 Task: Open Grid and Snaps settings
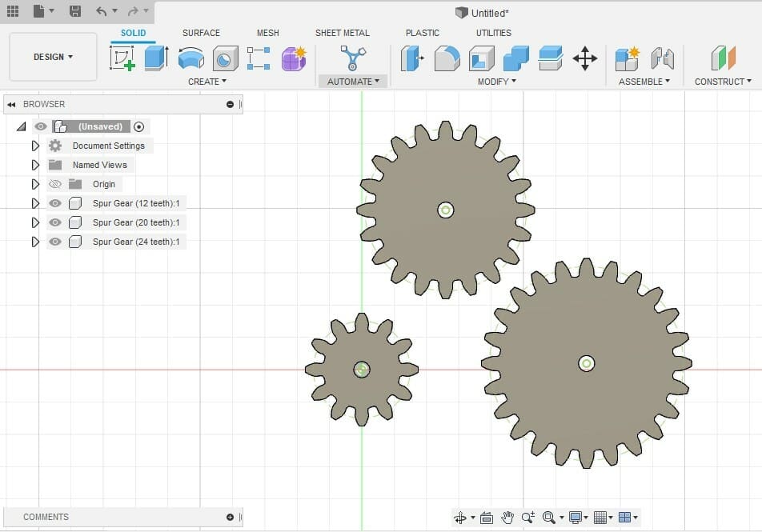click(600, 518)
